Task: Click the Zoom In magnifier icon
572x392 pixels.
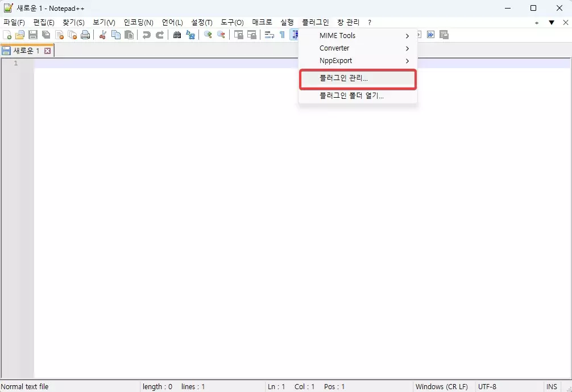Action: pos(208,35)
